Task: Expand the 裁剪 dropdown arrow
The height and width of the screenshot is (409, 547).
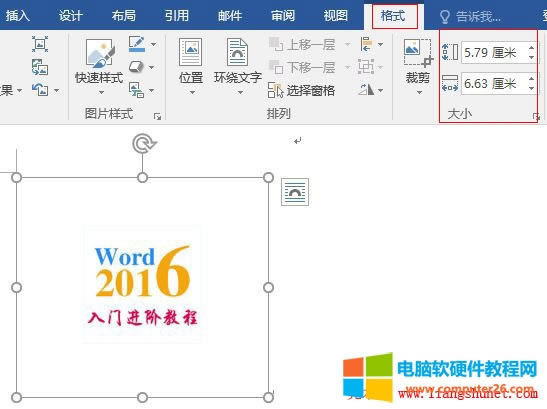Action: 419,92
